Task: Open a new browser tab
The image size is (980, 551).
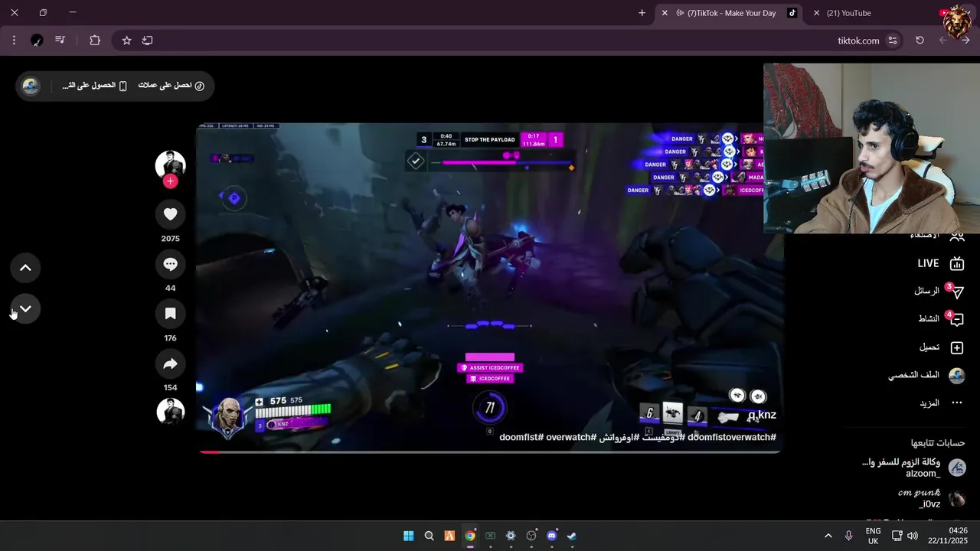Action: [642, 13]
